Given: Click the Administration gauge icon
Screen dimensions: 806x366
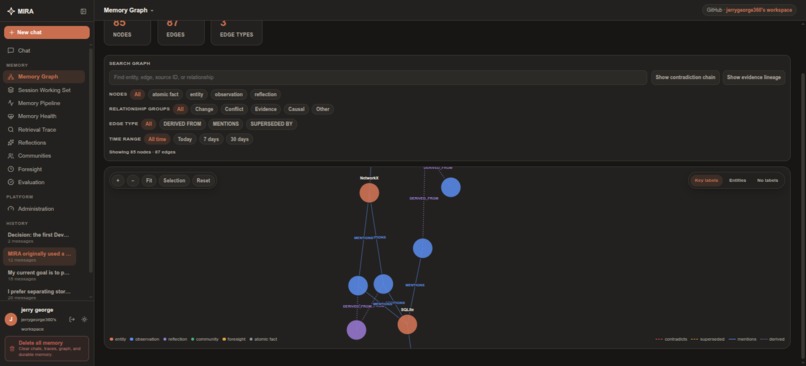Looking at the screenshot, I should point(11,209).
